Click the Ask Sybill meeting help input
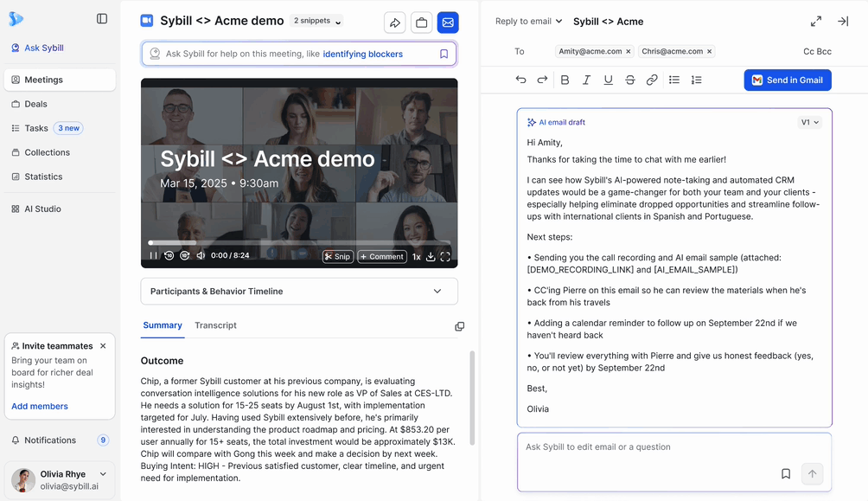The image size is (868, 501). point(299,54)
